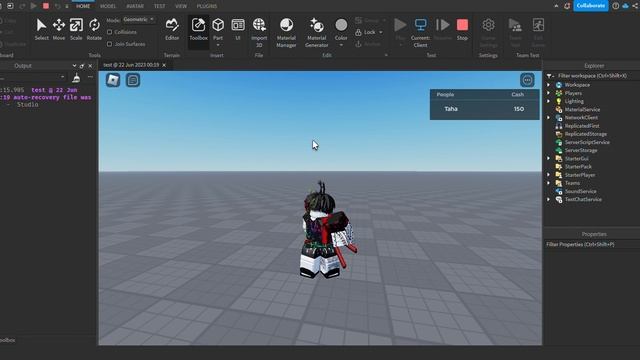
Task: Open the Color dropdown arrow
Action: tap(341, 45)
